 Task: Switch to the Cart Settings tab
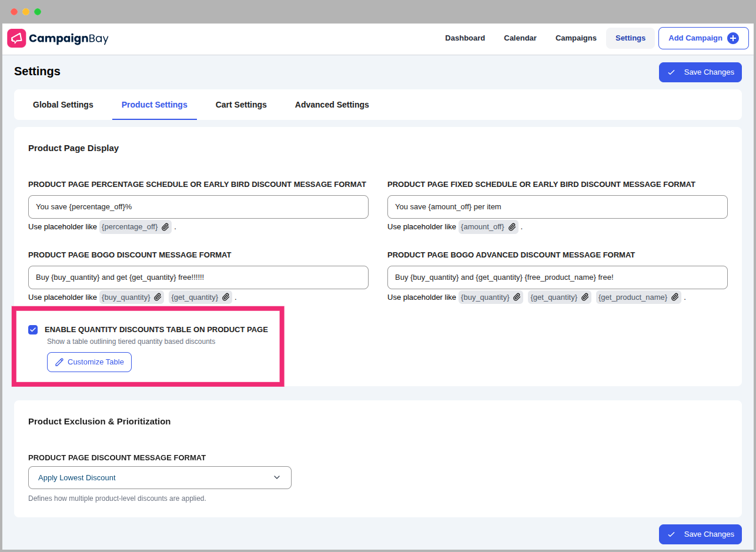click(241, 105)
